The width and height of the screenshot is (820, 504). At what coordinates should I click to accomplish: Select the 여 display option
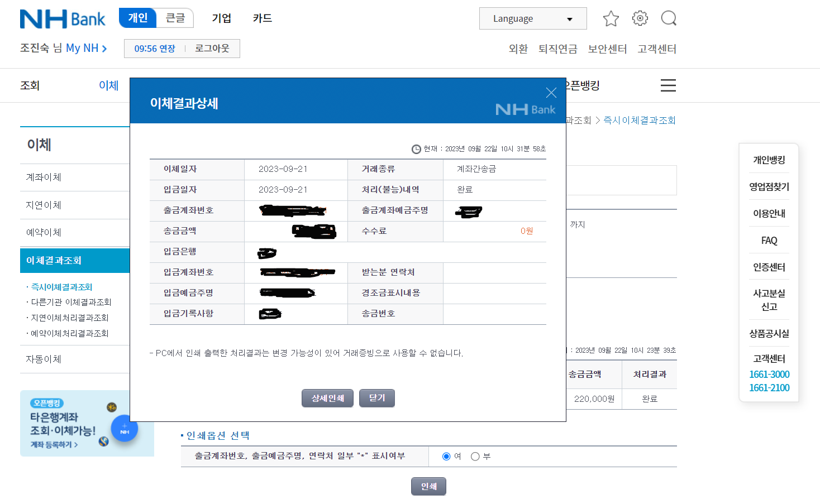point(446,456)
